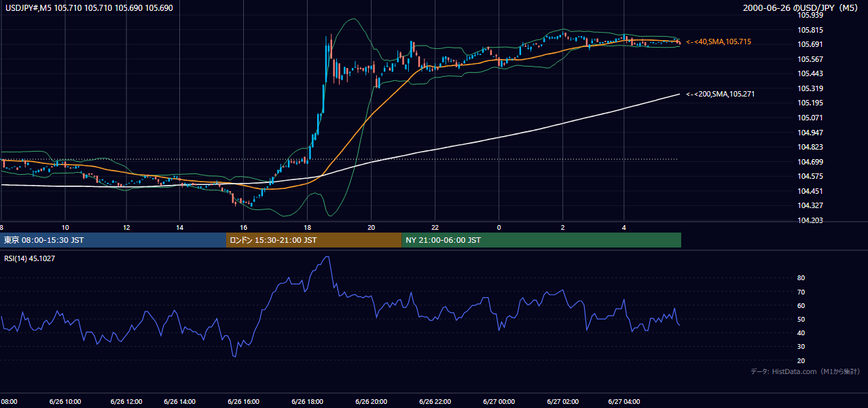Click the RSI(14) 45.1027 indicator label

pyautogui.click(x=29, y=258)
